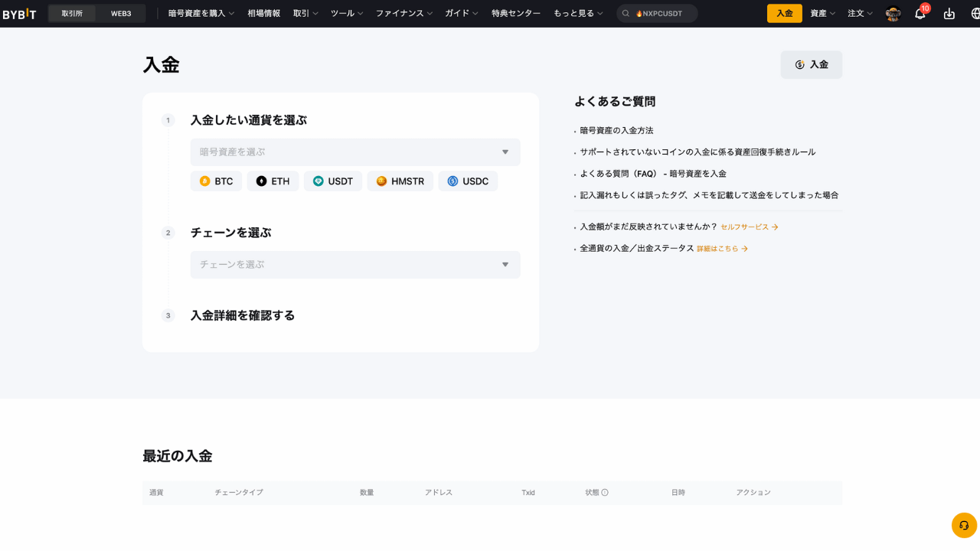Expand the 資産 dropdown menu
980x551 pixels.
point(822,13)
